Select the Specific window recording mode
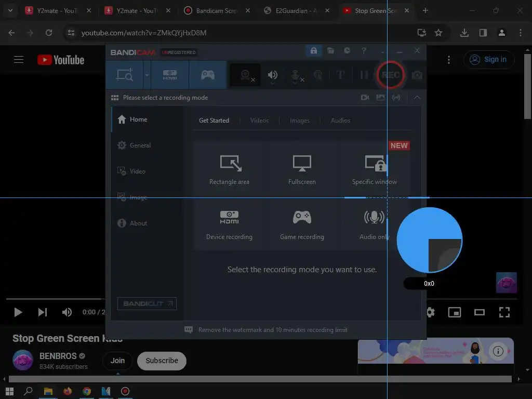The height and width of the screenshot is (399, 532). [x=374, y=170]
